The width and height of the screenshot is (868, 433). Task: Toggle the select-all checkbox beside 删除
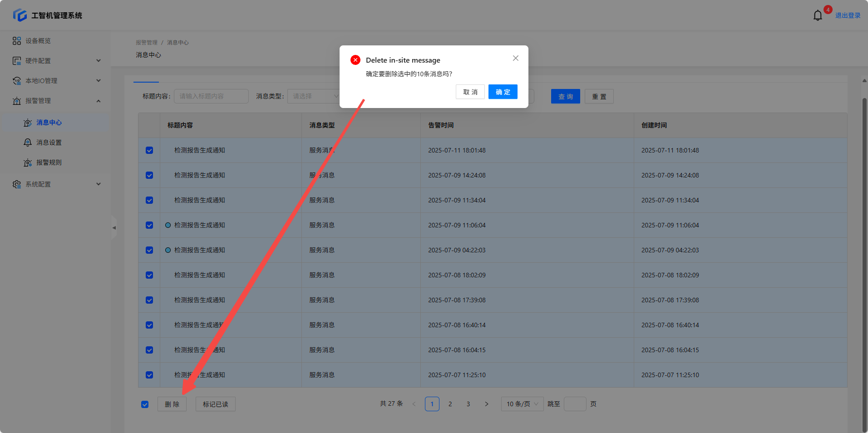point(145,404)
